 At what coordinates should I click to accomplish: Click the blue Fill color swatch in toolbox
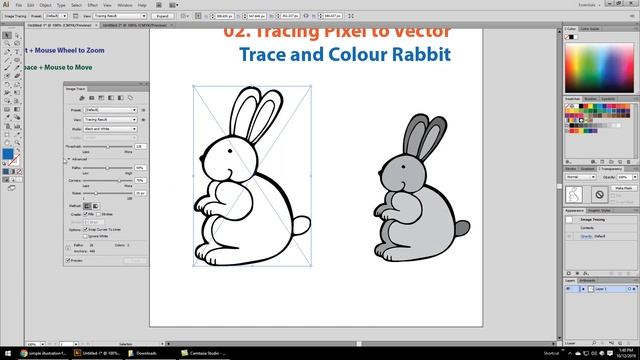[7, 153]
